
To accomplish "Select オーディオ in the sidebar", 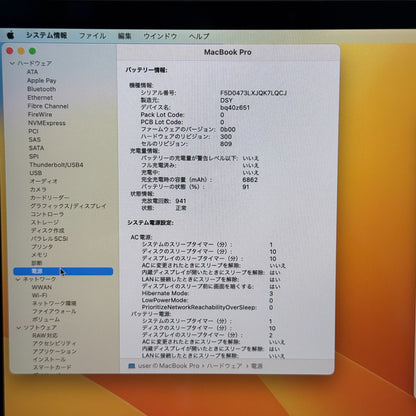I will [x=44, y=181].
